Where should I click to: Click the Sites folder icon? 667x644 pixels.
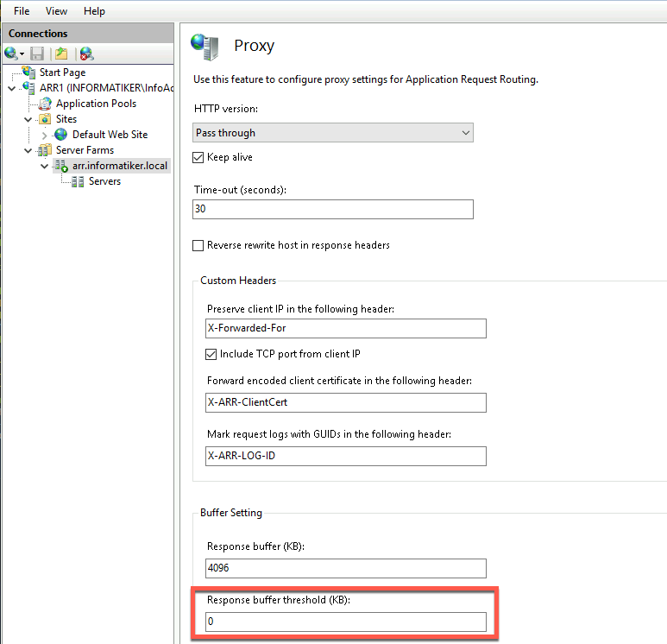45,119
